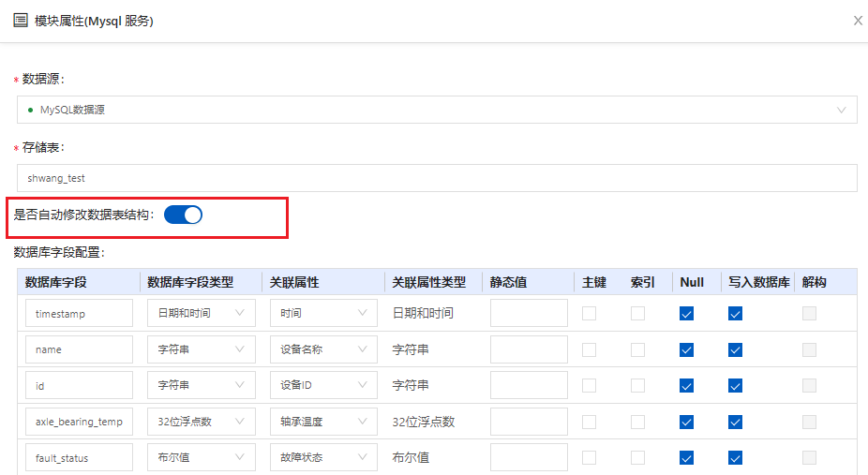
Task: Open field type dropdown for timestamp row
Action: click(x=202, y=313)
